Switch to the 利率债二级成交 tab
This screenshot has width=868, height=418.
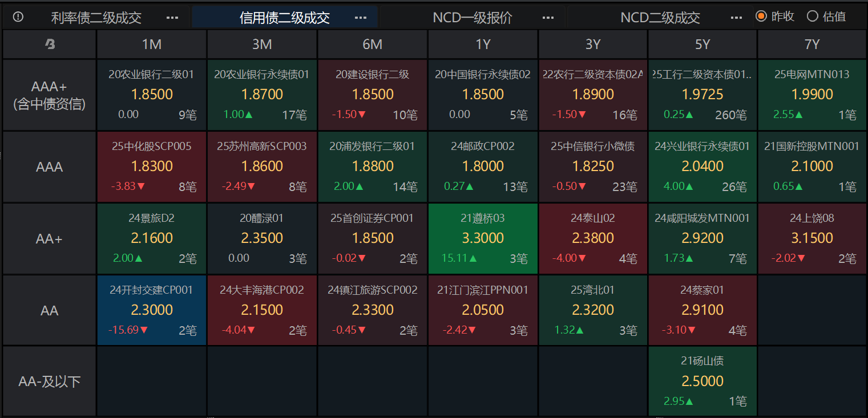97,18
